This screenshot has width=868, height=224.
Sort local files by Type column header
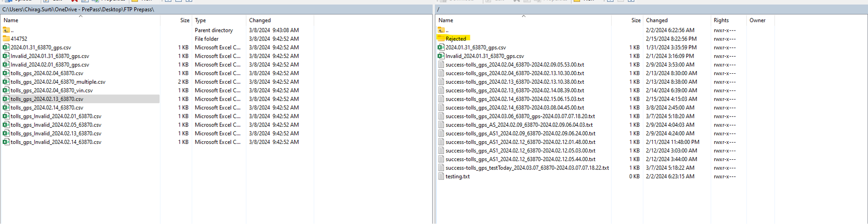point(200,20)
